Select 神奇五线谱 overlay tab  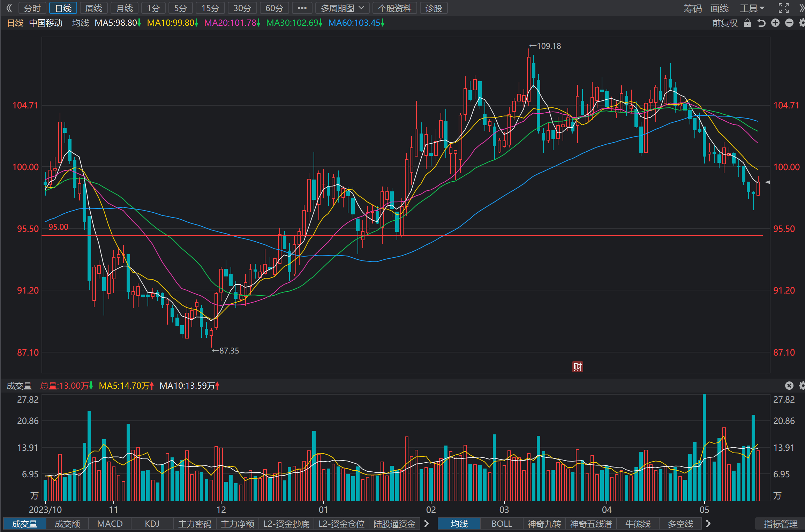point(591,524)
